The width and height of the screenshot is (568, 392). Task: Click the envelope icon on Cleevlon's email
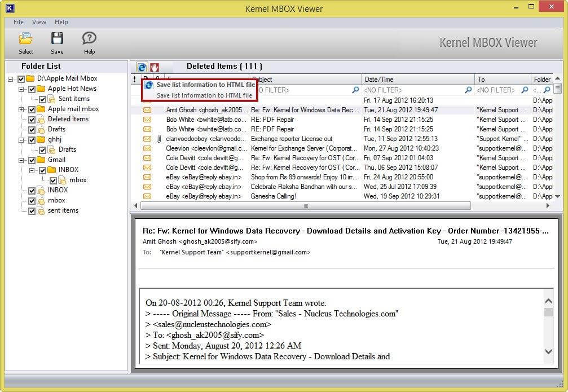click(x=147, y=148)
